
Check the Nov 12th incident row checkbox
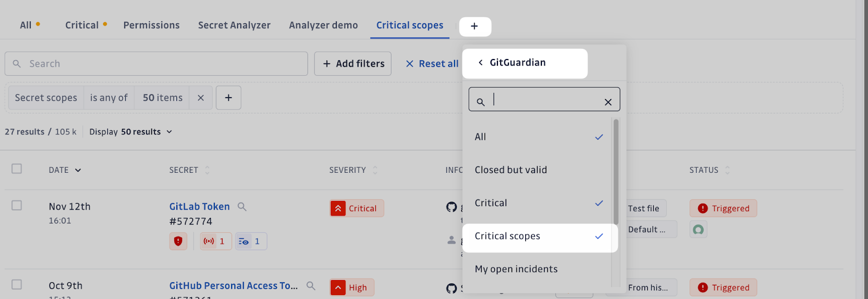point(17,205)
